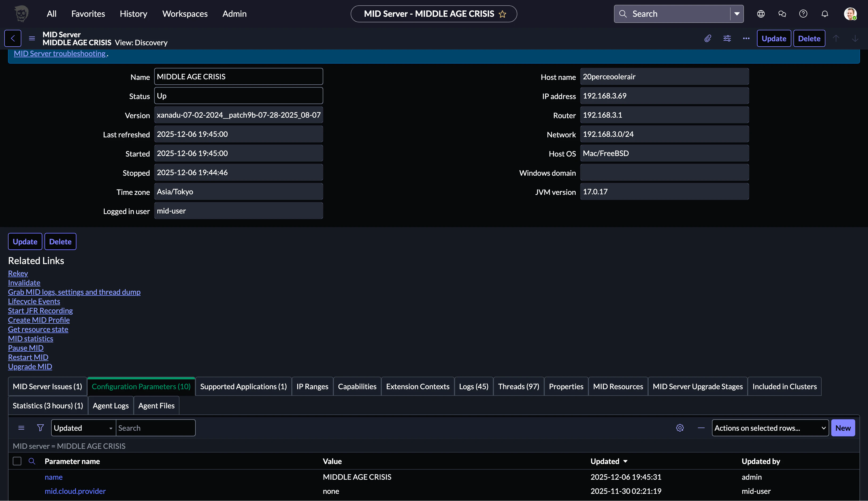The width and height of the screenshot is (868, 501).
Task: Open the related list hamburger menu
Action: (x=21, y=428)
